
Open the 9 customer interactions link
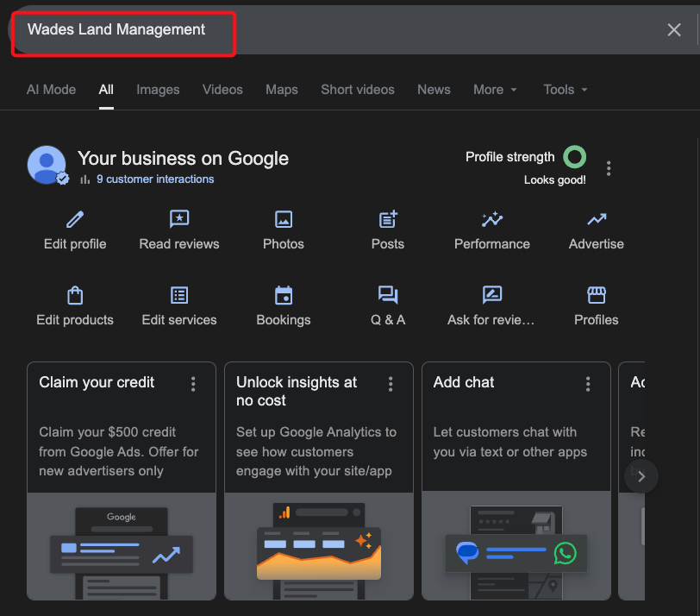pyautogui.click(x=155, y=179)
